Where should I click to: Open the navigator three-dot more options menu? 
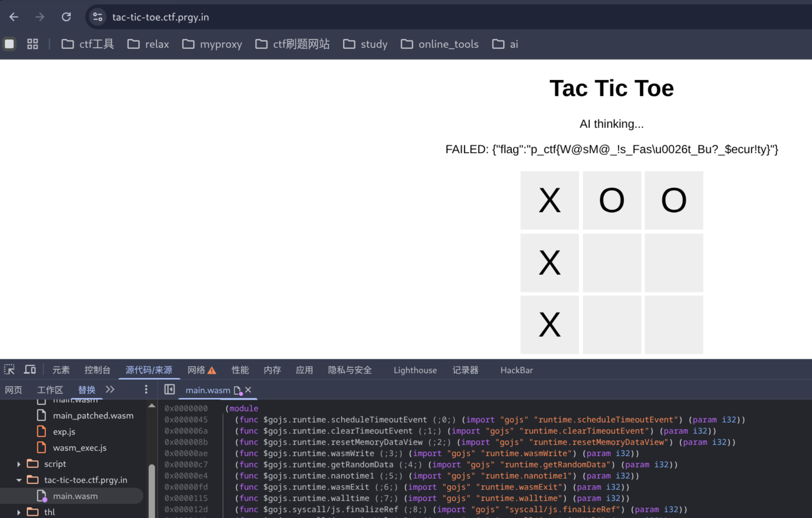(x=146, y=389)
